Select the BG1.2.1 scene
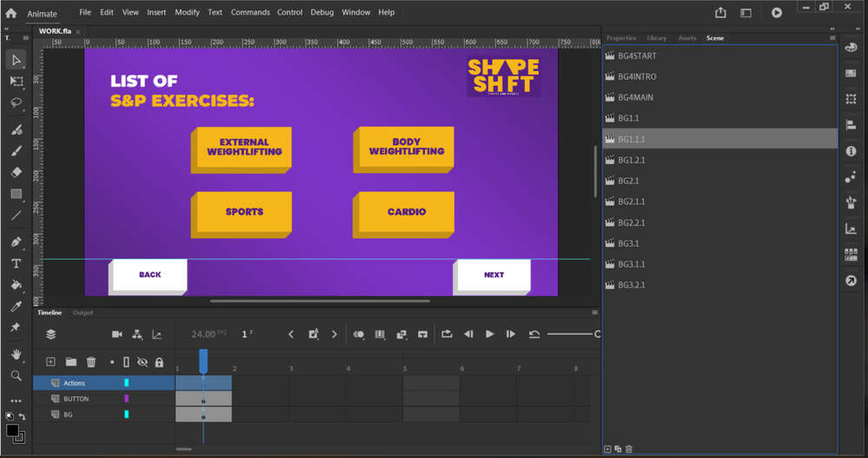This screenshot has height=458, width=868. pyautogui.click(x=720, y=160)
